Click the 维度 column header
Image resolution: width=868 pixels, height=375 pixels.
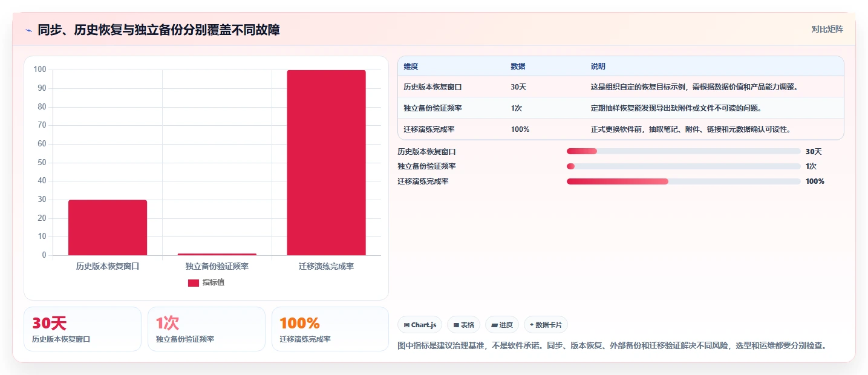pos(411,66)
